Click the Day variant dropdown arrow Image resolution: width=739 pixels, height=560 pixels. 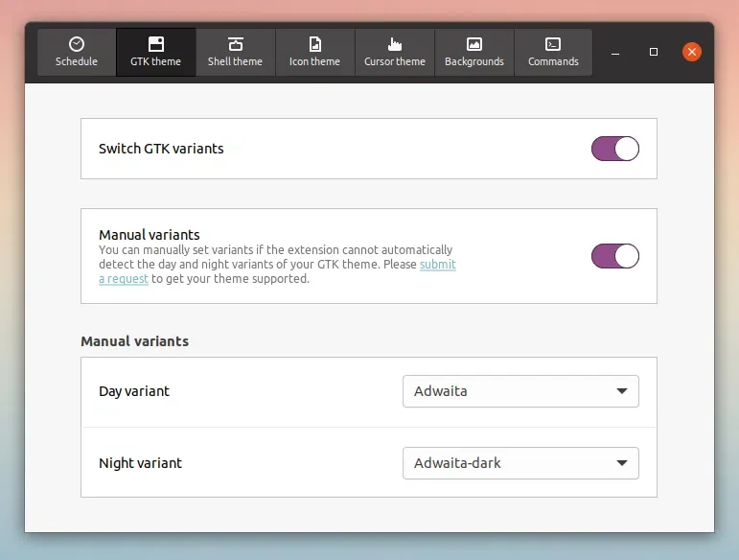[x=622, y=391]
